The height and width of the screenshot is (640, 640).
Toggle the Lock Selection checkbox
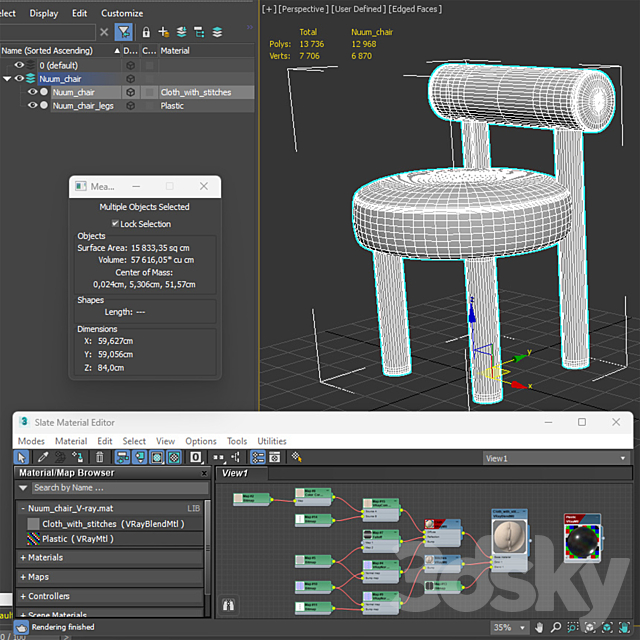[116, 224]
